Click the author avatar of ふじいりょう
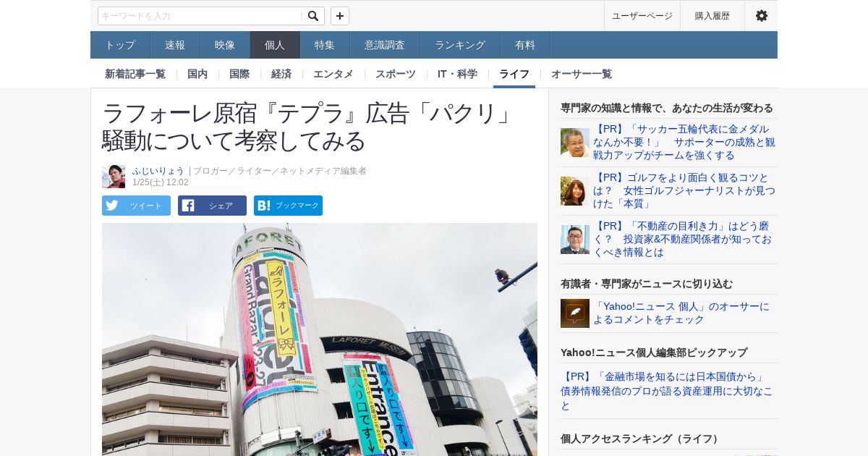The image size is (868, 456). [x=114, y=177]
